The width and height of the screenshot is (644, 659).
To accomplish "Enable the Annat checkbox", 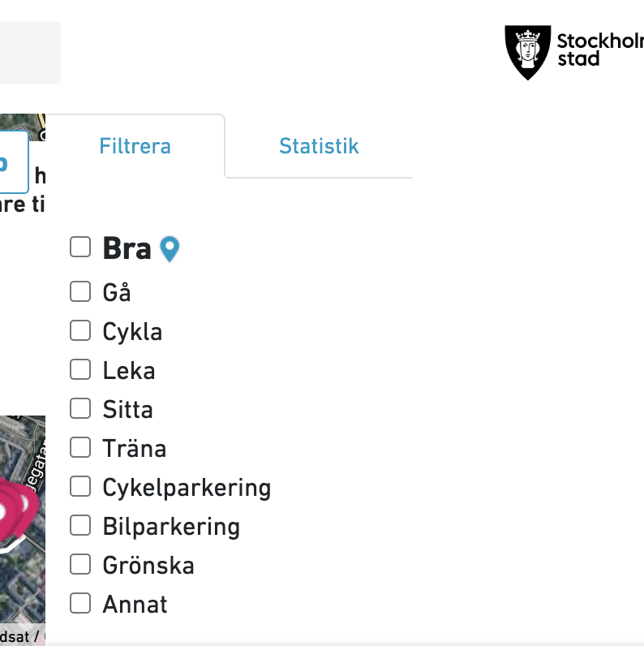I will coord(80,603).
